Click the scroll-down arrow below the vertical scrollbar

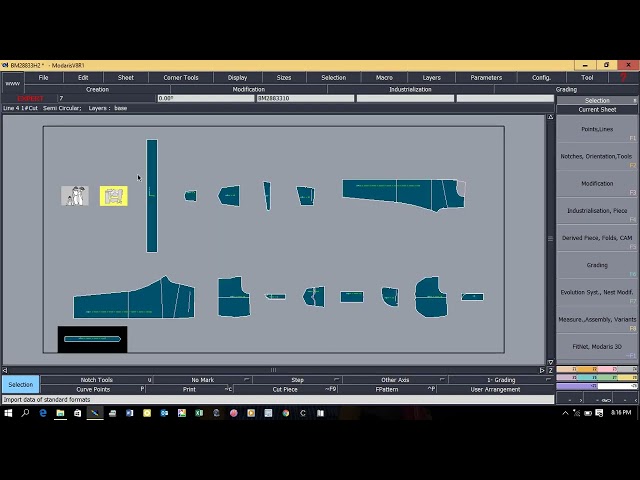pos(550,362)
